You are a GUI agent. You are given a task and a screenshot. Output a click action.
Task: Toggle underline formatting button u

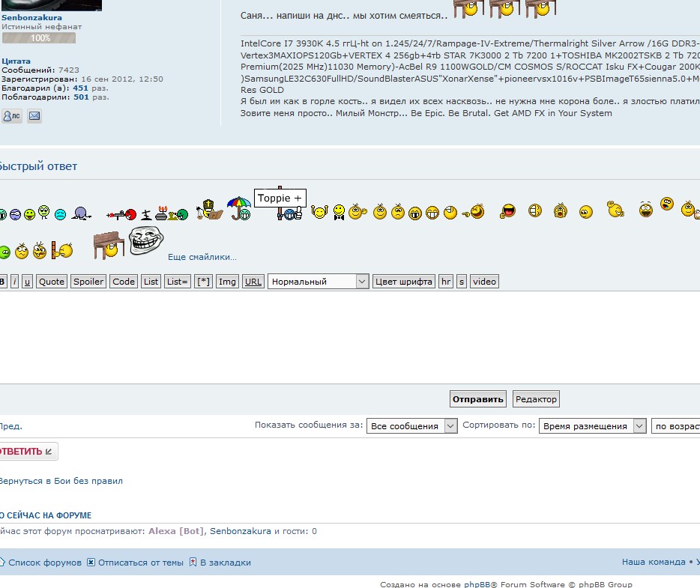(27, 282)
